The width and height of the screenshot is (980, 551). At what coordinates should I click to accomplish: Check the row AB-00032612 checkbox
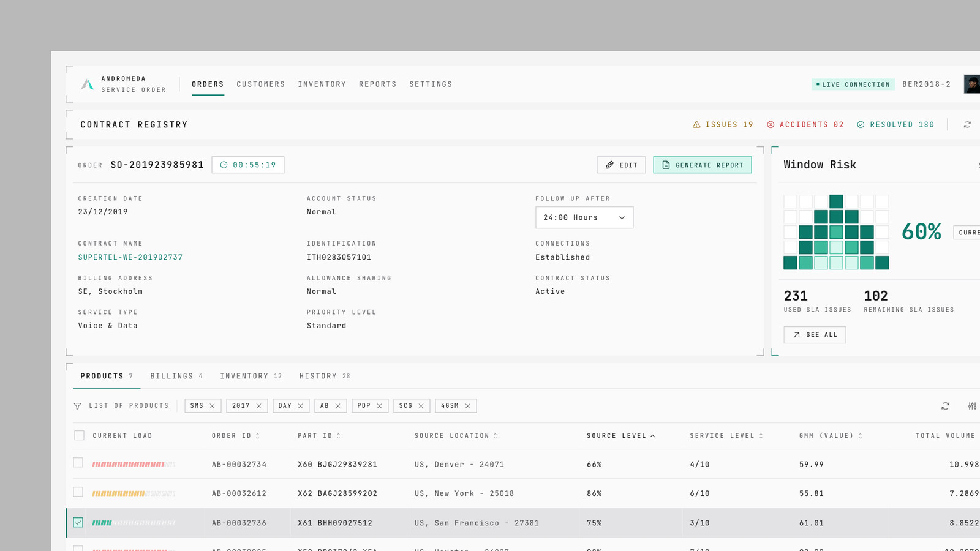pyautogui.click(x=78, y=492)
